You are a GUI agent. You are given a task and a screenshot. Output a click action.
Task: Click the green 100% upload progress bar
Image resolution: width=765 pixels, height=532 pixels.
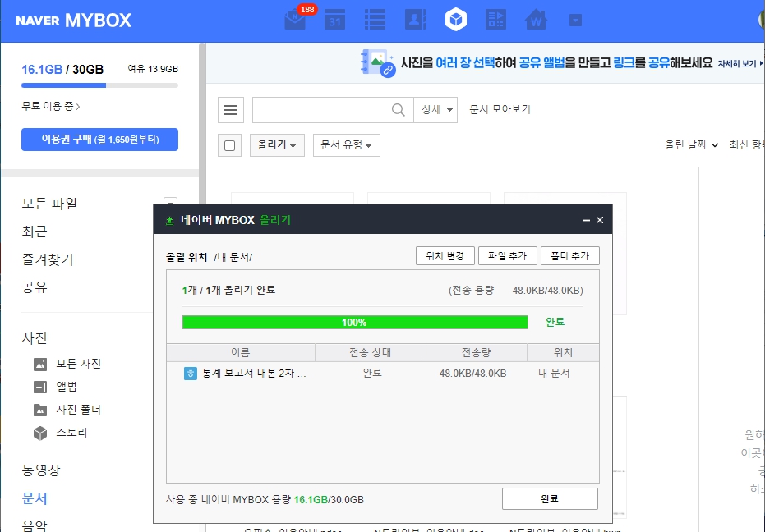pyautogui.click(x=355, y=322)
